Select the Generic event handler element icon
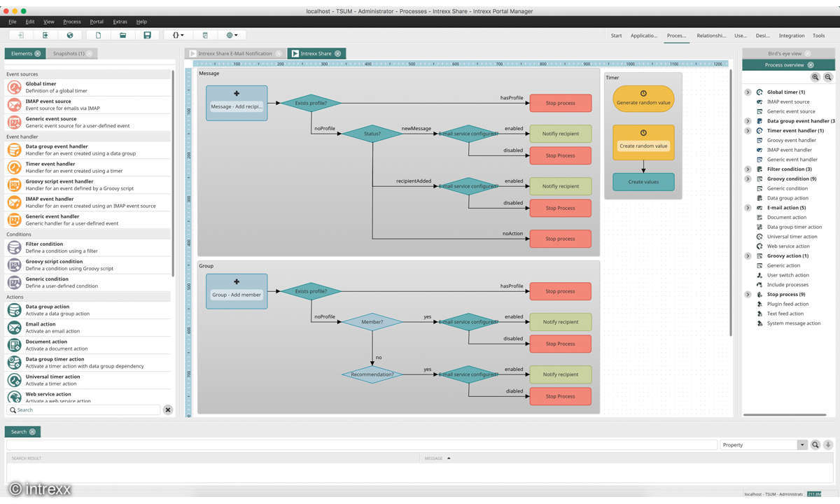This screenshot has height=504, width=840. (x=14, y=219)
